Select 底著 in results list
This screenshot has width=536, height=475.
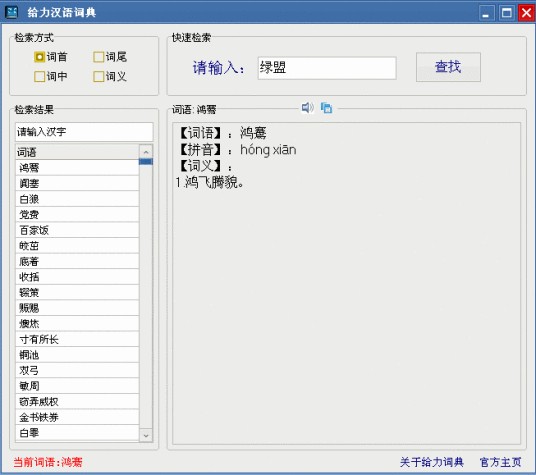[x=77, y=261]
